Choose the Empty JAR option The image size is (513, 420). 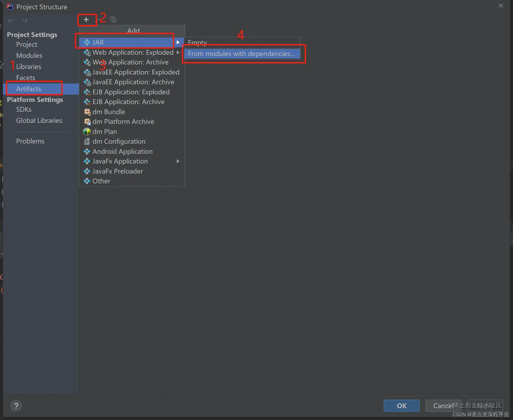[x=242, y=43]
